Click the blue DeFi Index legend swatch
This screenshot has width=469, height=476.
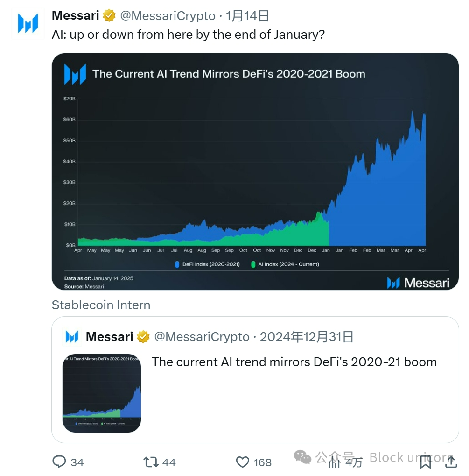[x=177, y=264]
